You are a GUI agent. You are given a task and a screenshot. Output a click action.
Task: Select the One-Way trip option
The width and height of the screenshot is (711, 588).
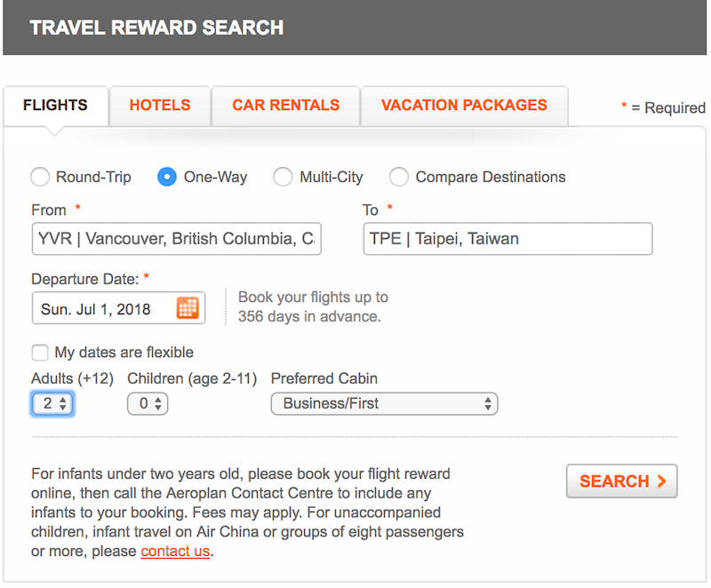click(167, 177)
